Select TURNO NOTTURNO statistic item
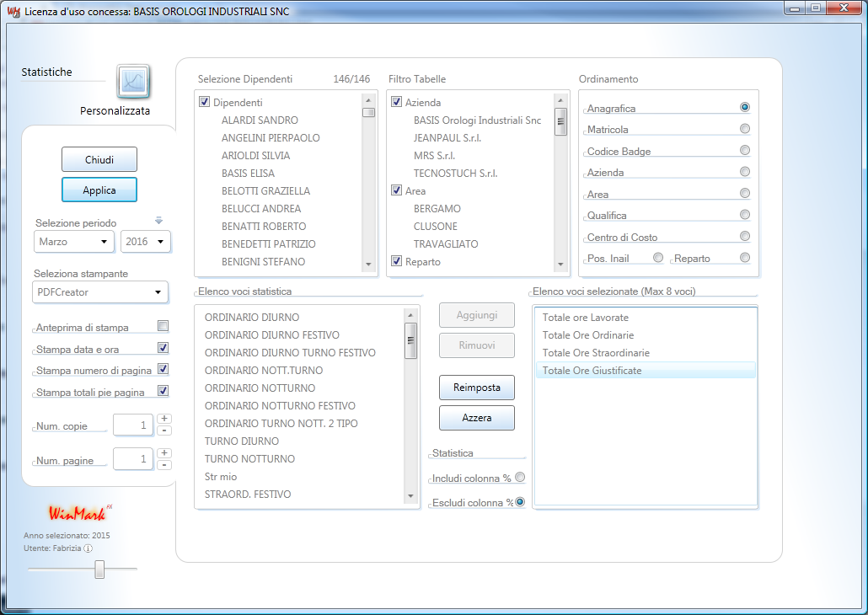 [249, 459]
